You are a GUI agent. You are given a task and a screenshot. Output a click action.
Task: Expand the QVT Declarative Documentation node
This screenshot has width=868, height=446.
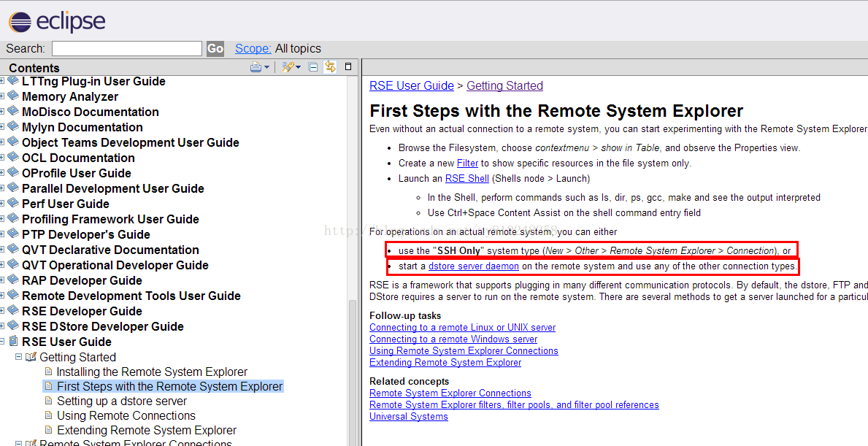1,250
